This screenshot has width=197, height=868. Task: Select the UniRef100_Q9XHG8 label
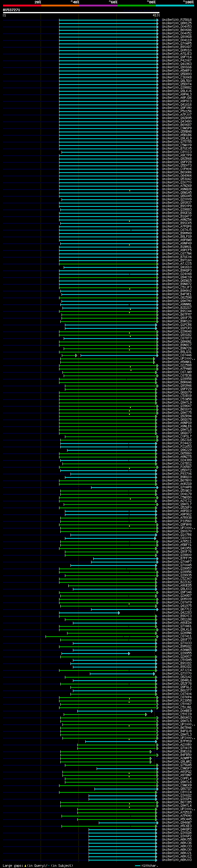click(x=177, y=37)
